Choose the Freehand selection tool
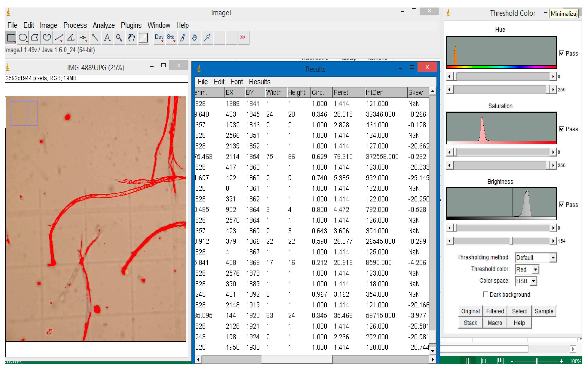 tap(47, 38)
